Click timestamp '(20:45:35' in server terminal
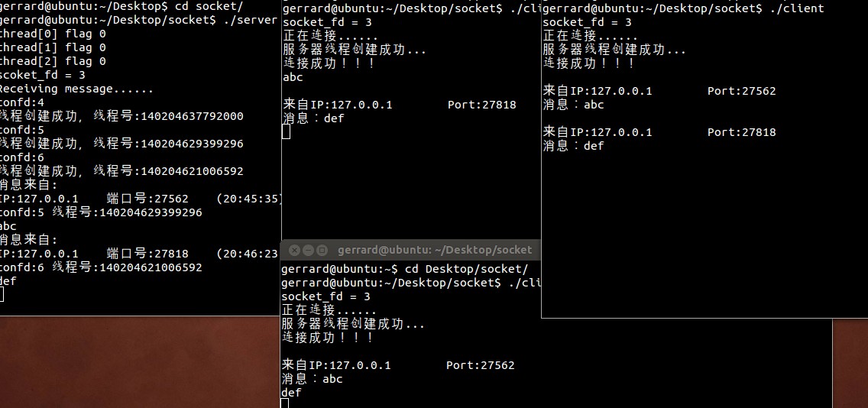The image size is (868, 408). click(x=250, y=199)
